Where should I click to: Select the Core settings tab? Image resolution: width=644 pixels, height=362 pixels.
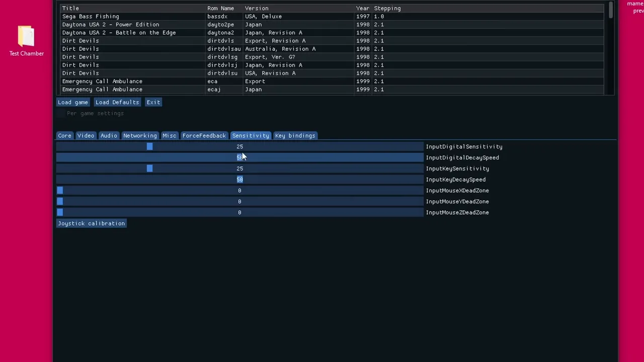pyautogui.click(x=64, y=135)
